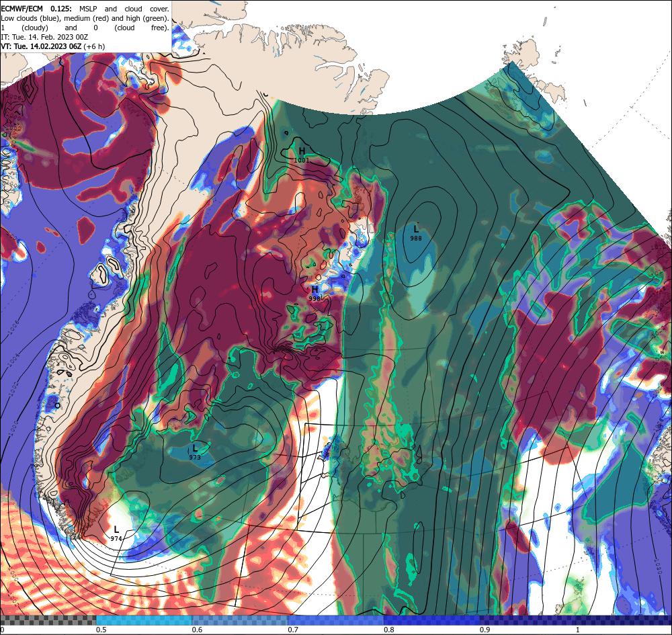Click the high pressure 'H' marker above 1001
Screen dimensions: 672x635
[x=302, y=151]
